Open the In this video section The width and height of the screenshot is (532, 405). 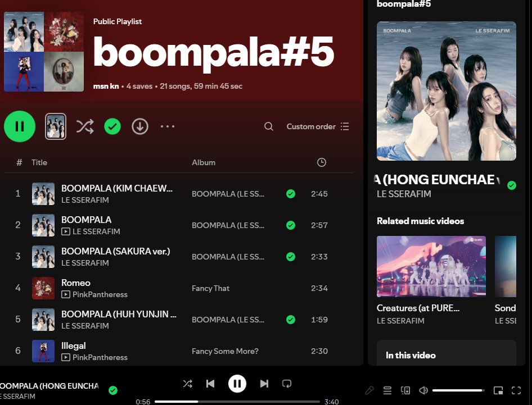[x=446, y=353]
